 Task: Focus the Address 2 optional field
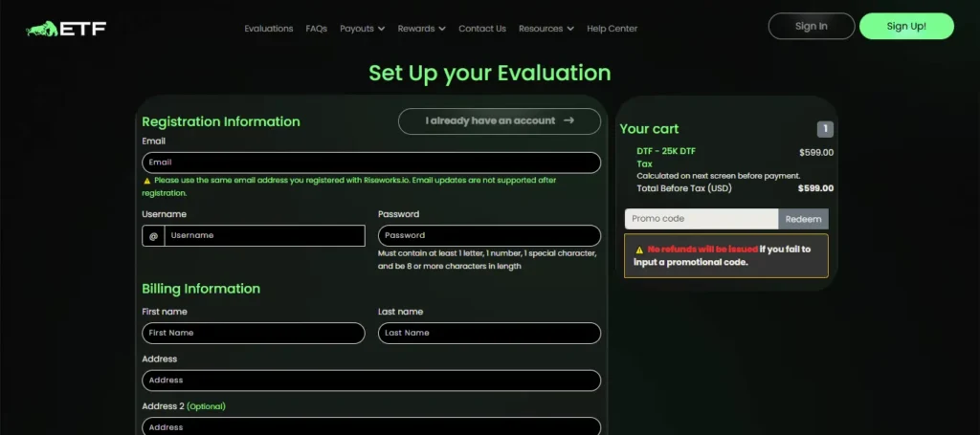(x=371, y=427)
